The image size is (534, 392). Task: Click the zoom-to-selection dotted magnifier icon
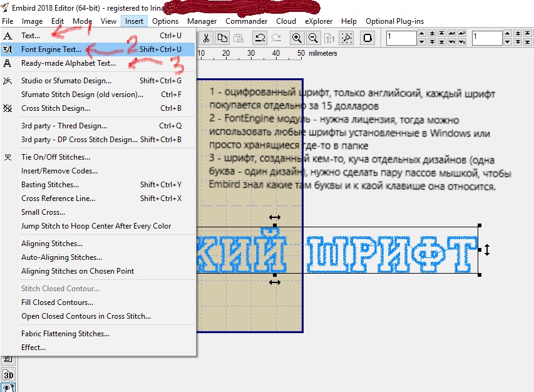click(x=347, y=38)
